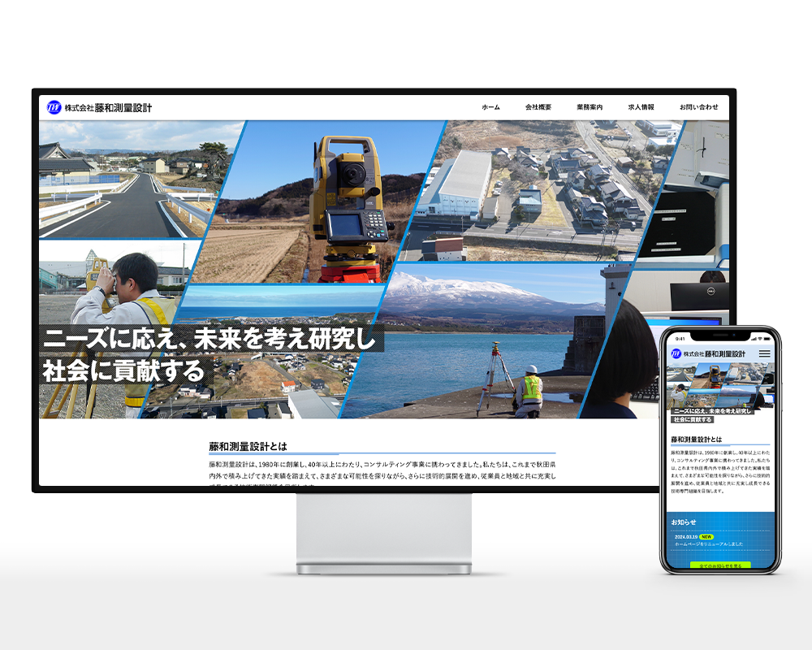Click the 株式会社藤和測量設計 title on the phone
The image size is (812, 650).
pos(714,353)
